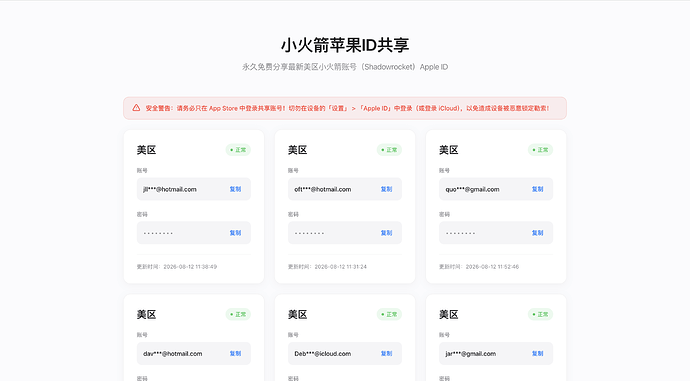The height and width of the screenshot is (381, 690).
Task: Click the 正常 status badge on jar*** card
Action: click(x=540, y=314)
